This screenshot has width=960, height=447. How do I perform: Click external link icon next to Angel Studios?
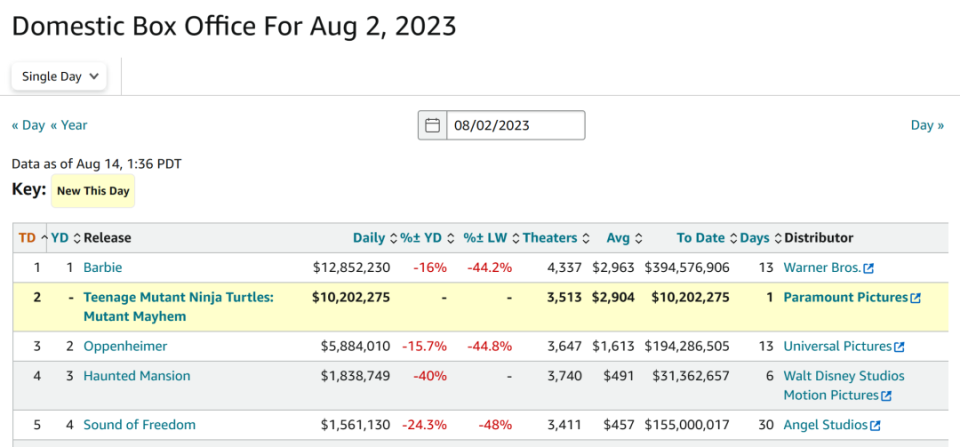click(877, 426)
